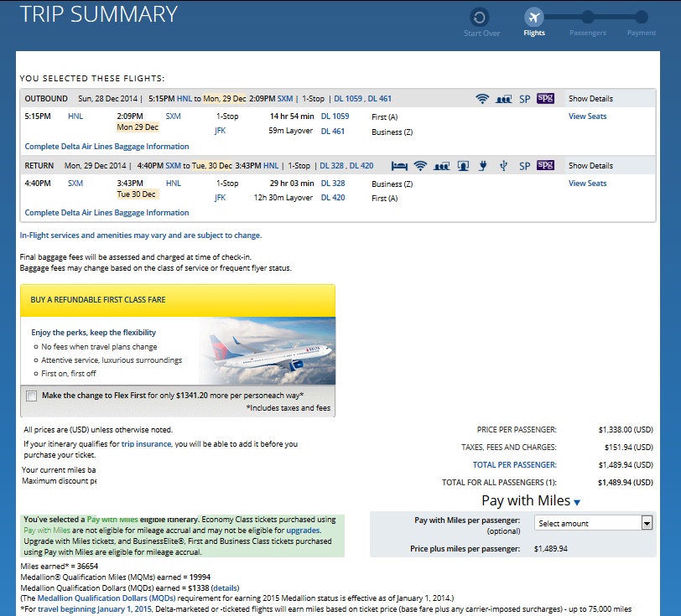Click the Start Over circular arrow icon
This screenshot has height=616, width=681.
480,18
